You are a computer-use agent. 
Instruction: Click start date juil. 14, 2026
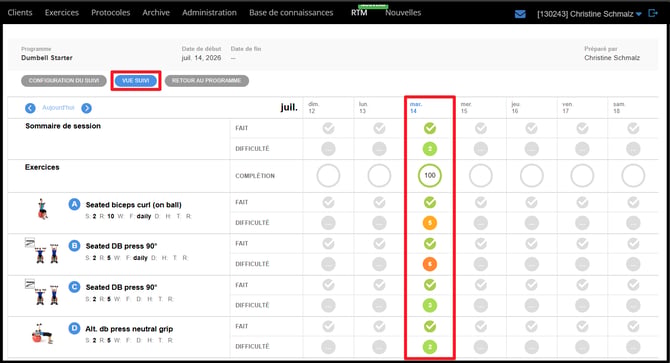[201, 58]
